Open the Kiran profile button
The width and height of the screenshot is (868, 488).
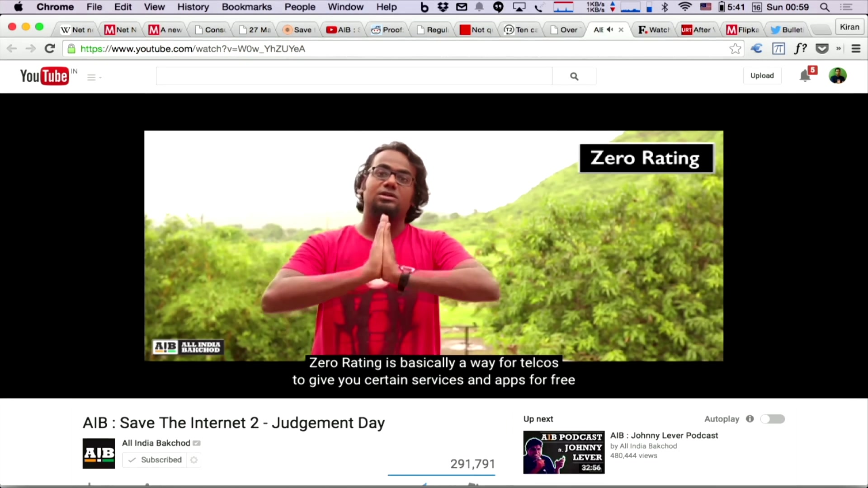tap(849, 27)
